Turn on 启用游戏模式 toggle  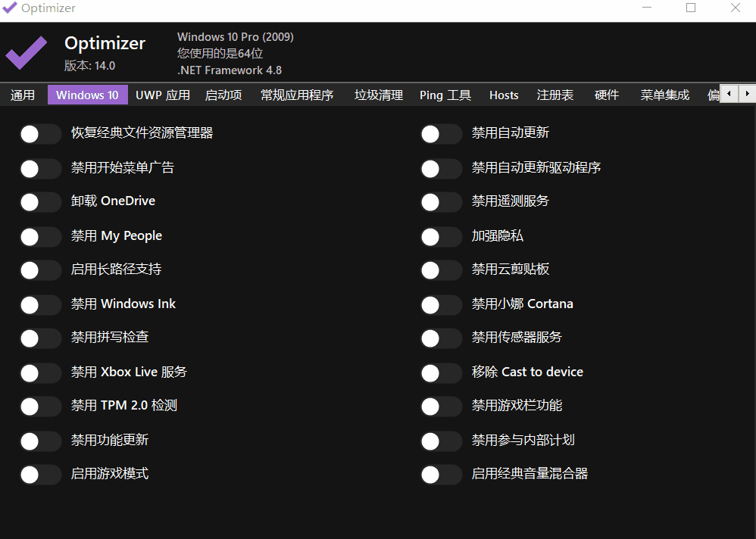point(40,475)
